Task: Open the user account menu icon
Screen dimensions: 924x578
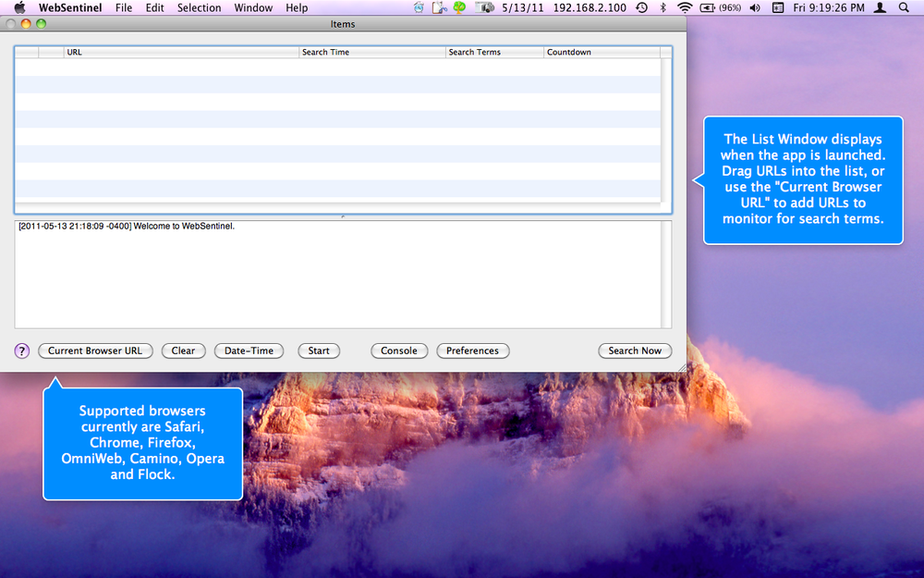Action: [880, 7]
